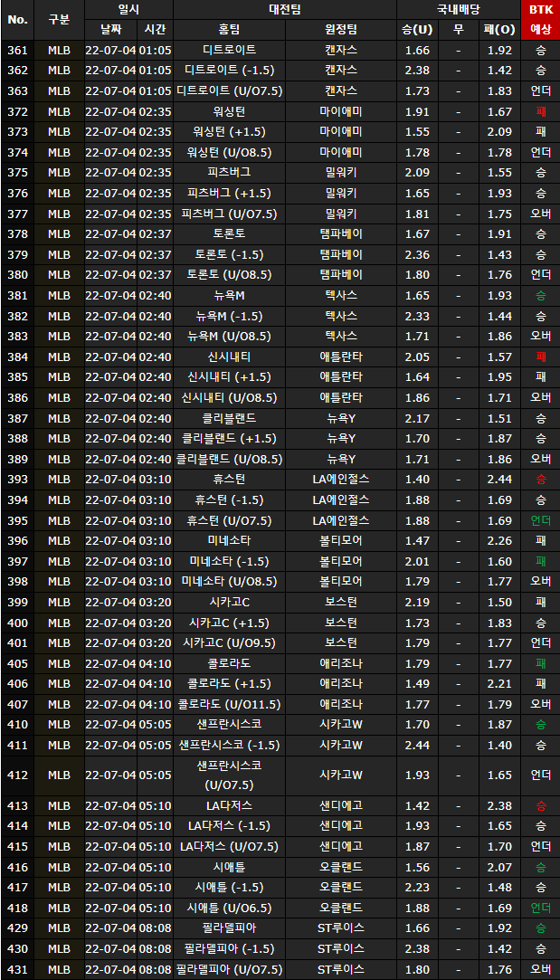The width and height of the screenshot is (560, 980).
Task: Select 샌프란시스코 (-1.5) cell
Action: (x=230, y=745)
